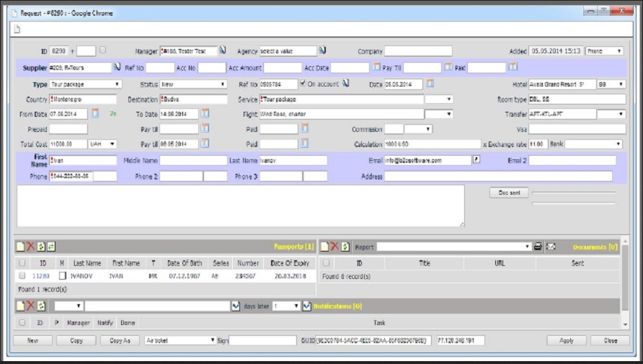Print the selected document report
The image size is (643, 364).
538,247
